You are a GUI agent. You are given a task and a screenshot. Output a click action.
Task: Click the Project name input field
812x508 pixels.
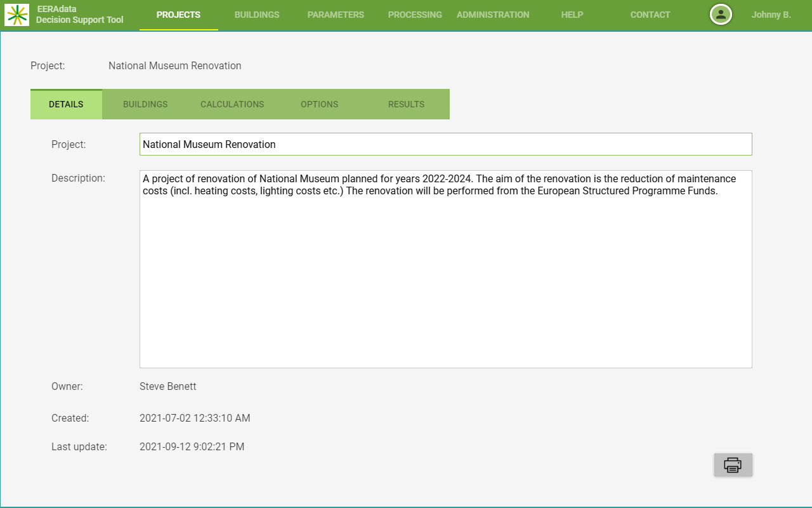(445, 144)
